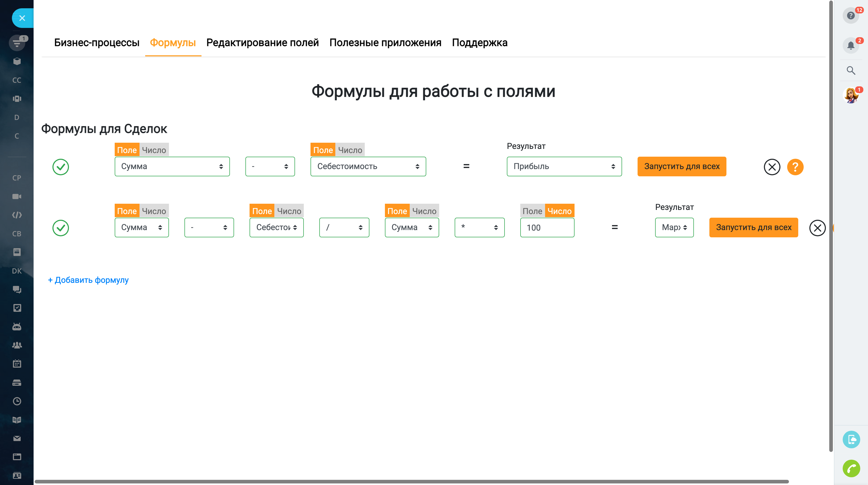
Task: Open the employees group icon in the sidebar
Action: tap(17, 345)
